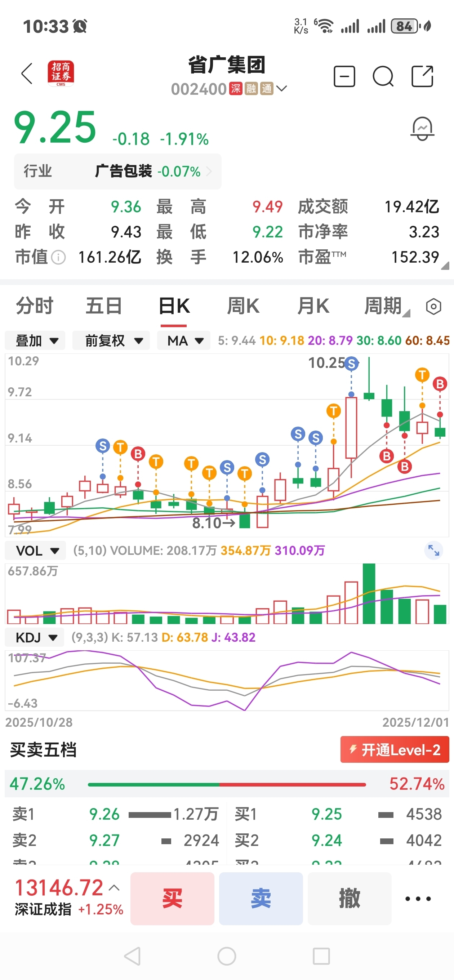
Task: Tap 开通Level-2 button
Action: [x=395, y=749]
